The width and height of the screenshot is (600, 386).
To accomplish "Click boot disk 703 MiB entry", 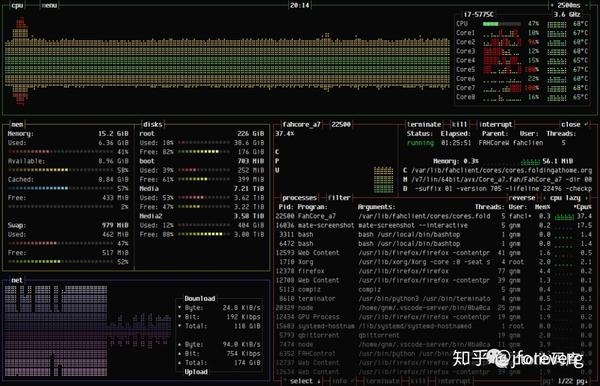I will tap(201, 161).
